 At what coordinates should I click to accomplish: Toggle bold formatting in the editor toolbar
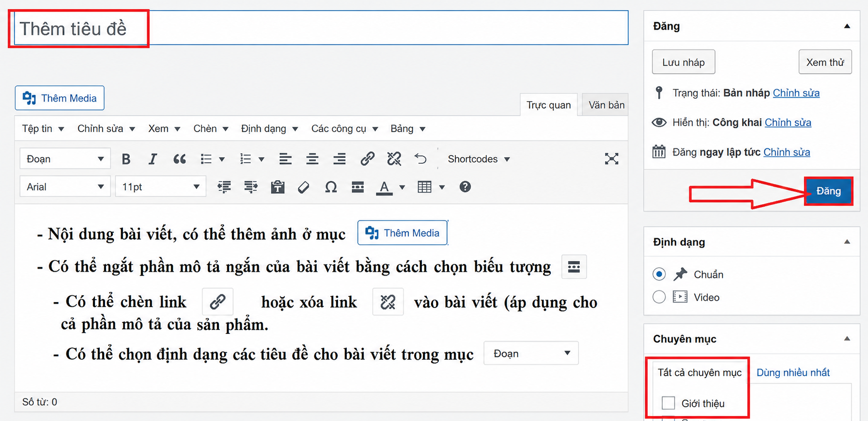point(126,159)
